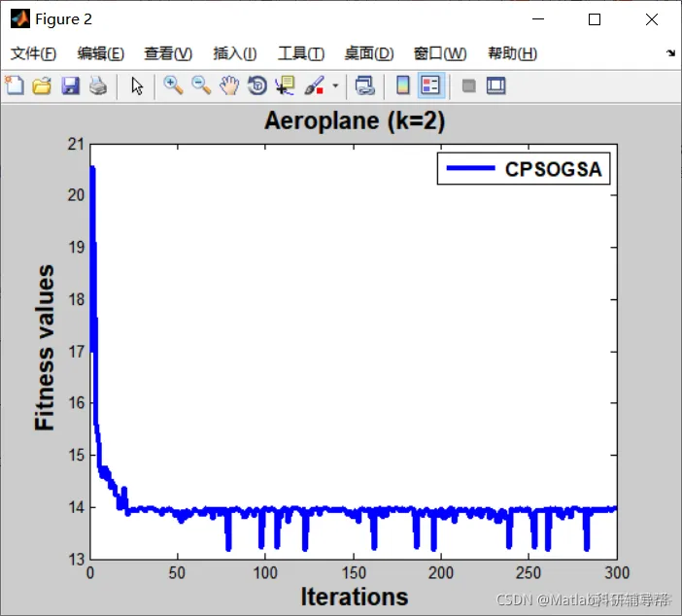Screen dimensions: 682x616
Task: Click the Link Plot icon
Action: point(364,86)
